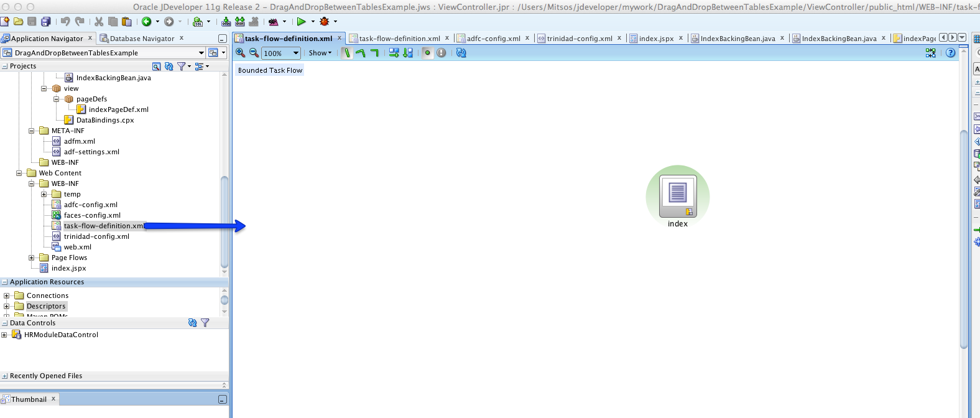Viewport: 980px width, 418px height.
Task: Run the project with the green play icon
Action: (301, 22)
